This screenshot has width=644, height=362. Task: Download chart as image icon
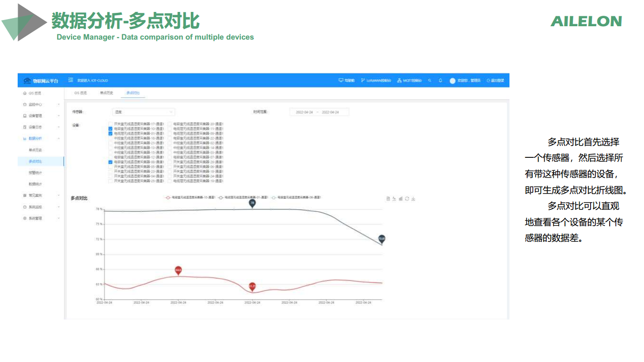point(413,198)
